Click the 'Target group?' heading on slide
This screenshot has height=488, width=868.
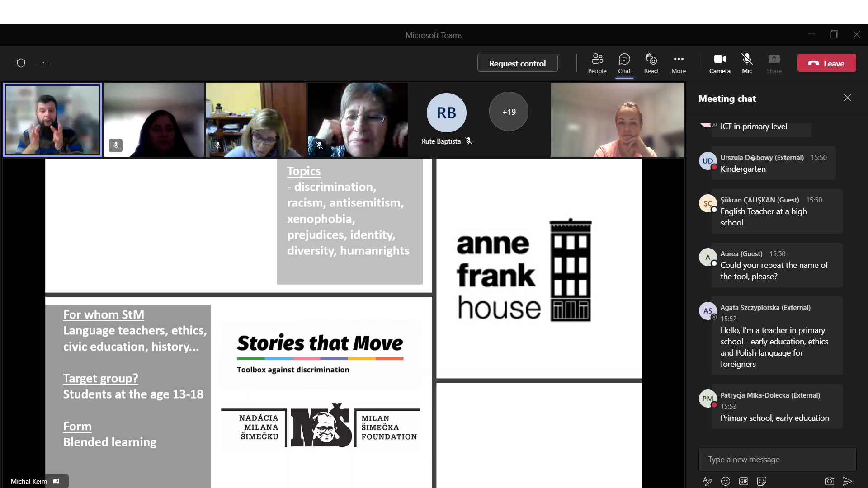(x=100, y=378)
